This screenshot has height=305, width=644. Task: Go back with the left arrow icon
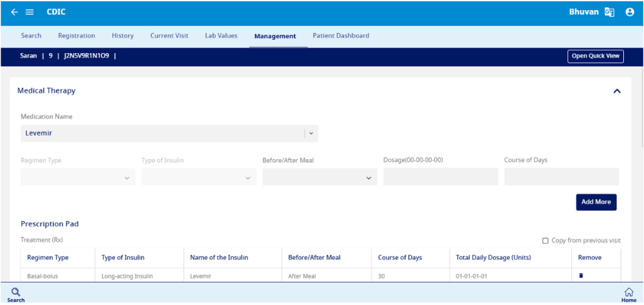15,13
